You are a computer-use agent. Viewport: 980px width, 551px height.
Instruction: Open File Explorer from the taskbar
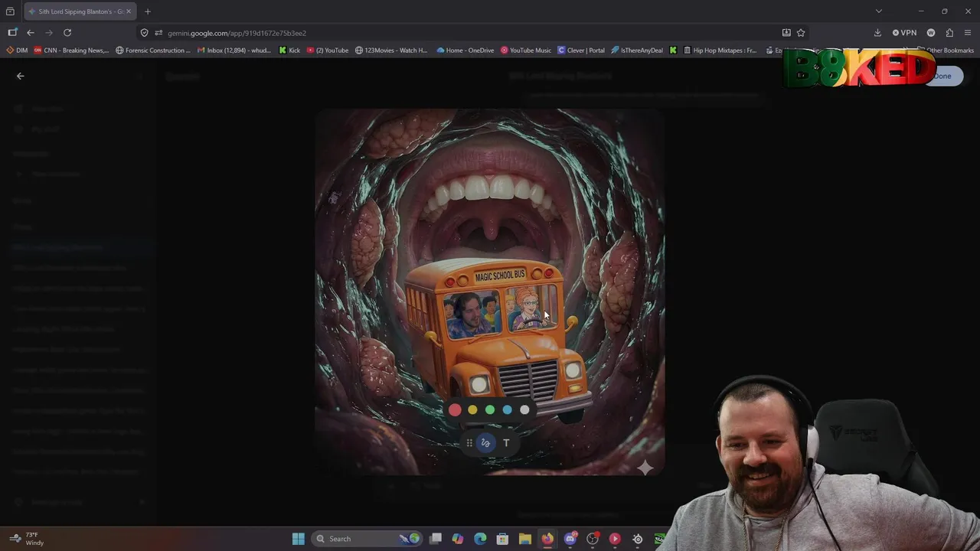click(x=525, y=539)
